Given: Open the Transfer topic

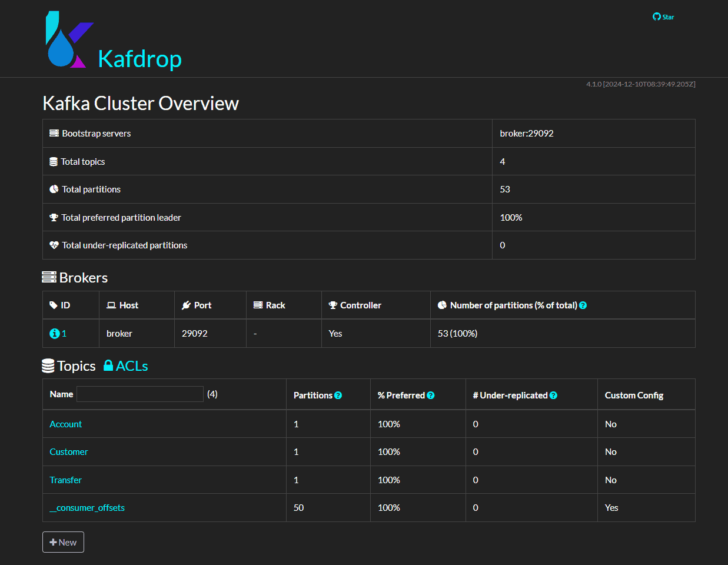Looking at the screenshot, I should (66, 480).
